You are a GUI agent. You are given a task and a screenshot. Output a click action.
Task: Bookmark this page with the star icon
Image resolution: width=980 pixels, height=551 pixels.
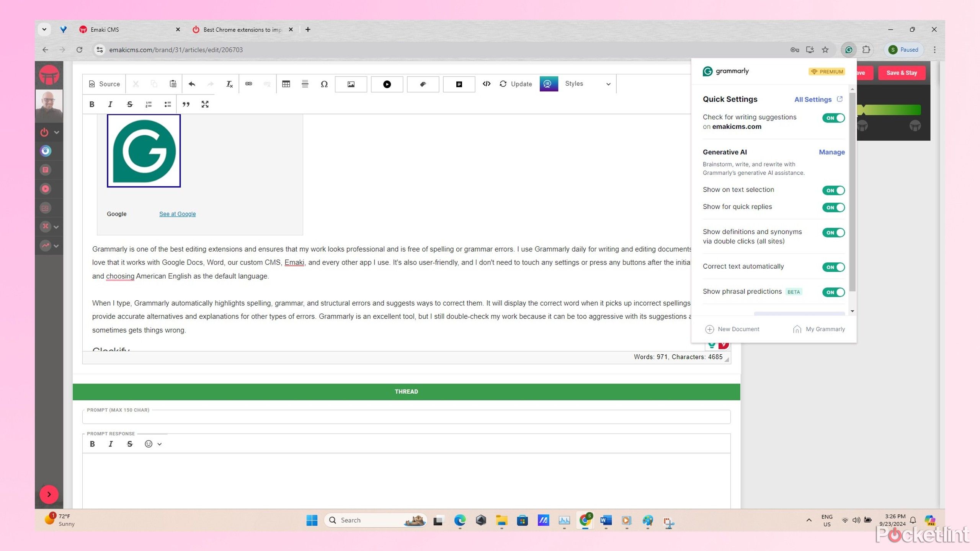tap(825, 50)
